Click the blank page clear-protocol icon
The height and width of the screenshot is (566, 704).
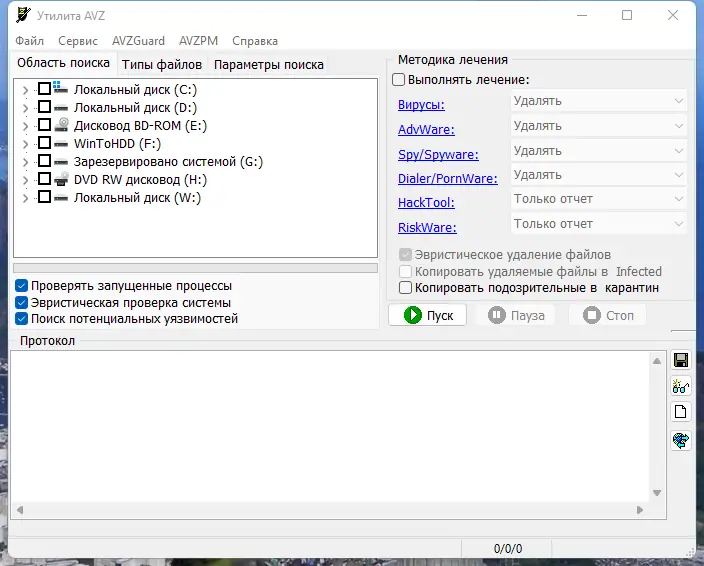click(681, 412)
